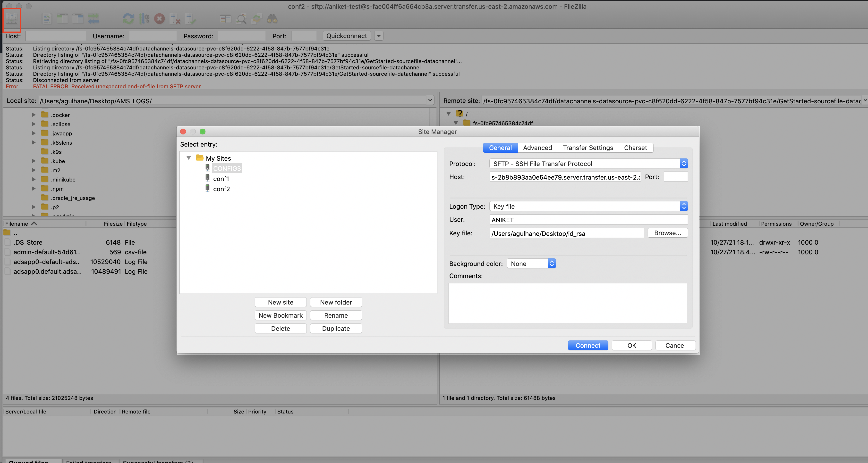868x463 pixels.
Task: Click the My Sites folder icon
Action: pyautogui.click(x=200, y=157)
